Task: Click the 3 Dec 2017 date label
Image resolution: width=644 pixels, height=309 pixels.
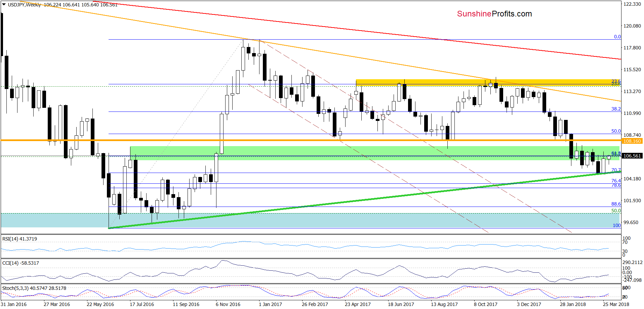Action: click(529, 304)
